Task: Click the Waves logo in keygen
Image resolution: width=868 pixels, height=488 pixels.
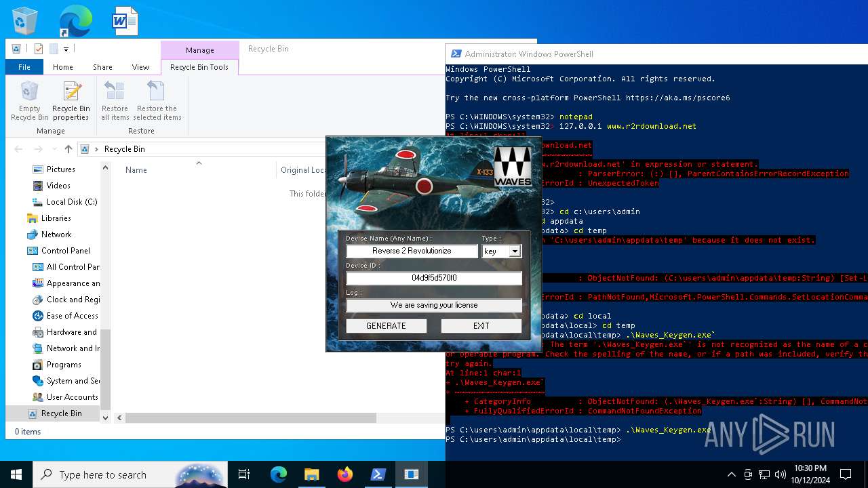Action: click(x=513, y=166)
